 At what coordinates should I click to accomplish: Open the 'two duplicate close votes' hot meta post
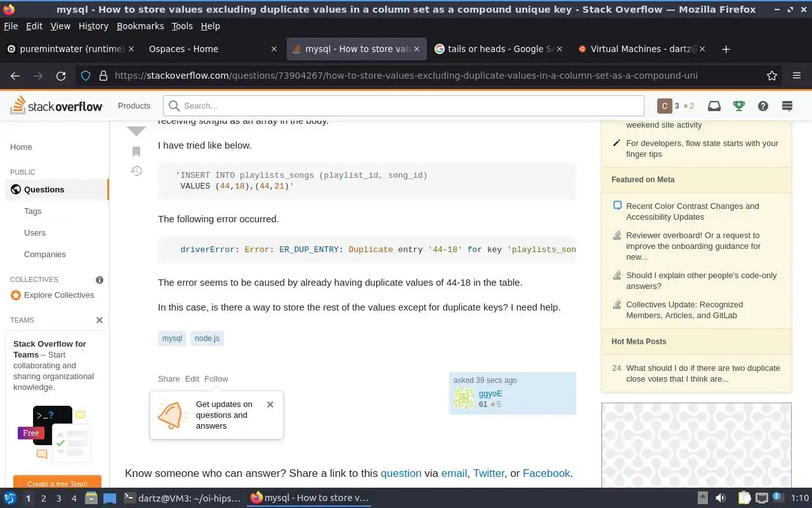[703, 373]
